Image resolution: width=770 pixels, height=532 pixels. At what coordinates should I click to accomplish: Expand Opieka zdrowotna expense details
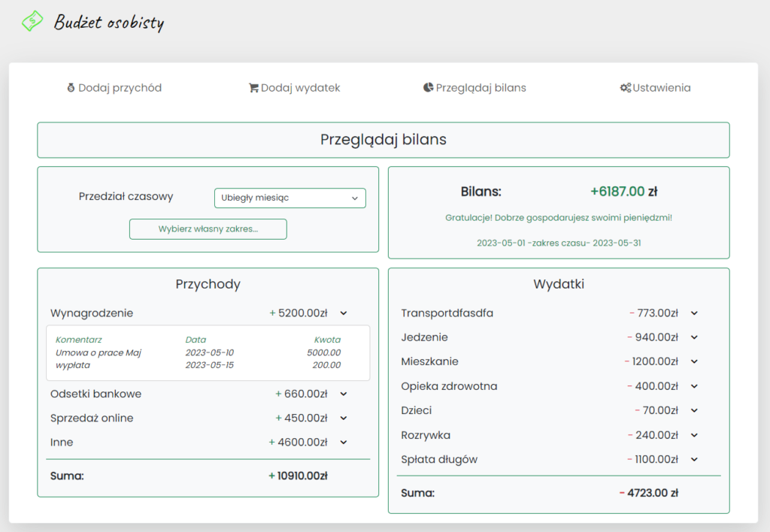coord(694,386)
